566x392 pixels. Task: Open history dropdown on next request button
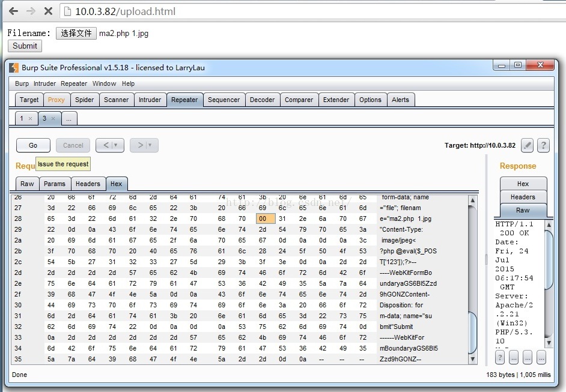(150, 145)
